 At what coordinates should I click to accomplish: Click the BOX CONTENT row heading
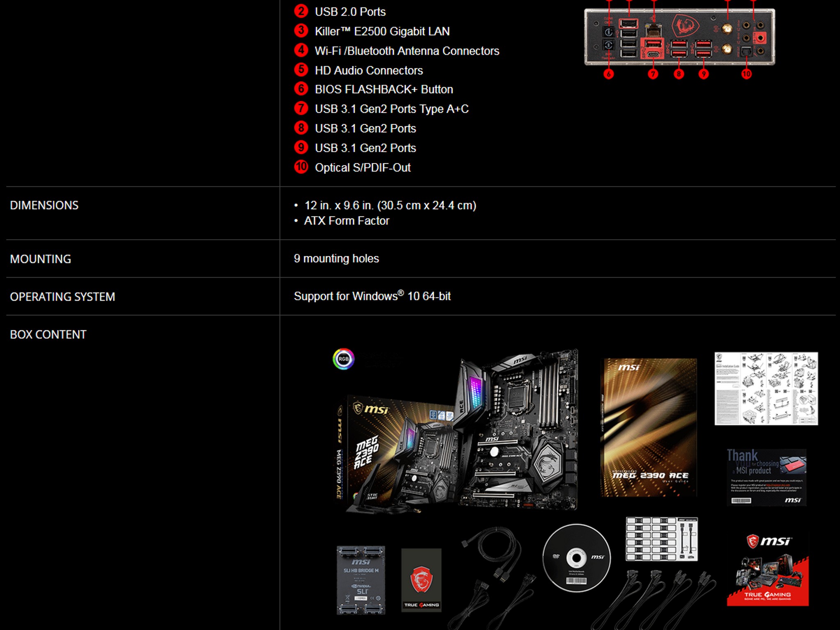[x=48, y=335]
